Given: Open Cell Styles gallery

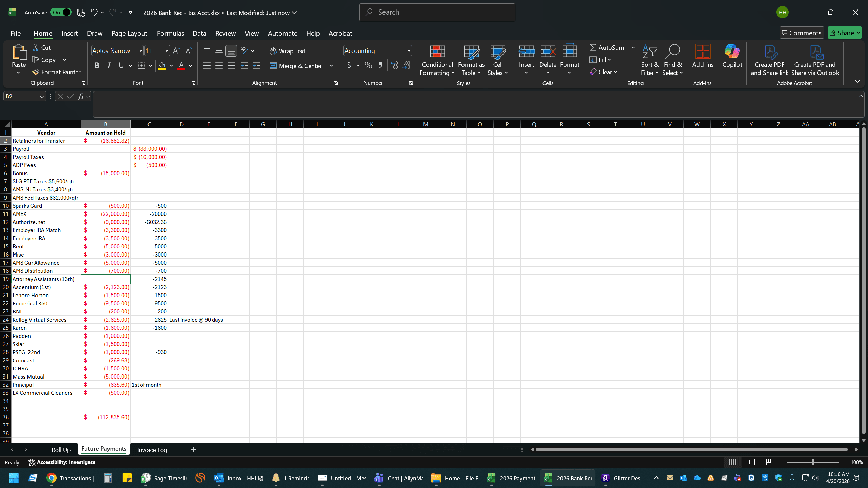Looking at the screenshot, I should tap(497, 60).
